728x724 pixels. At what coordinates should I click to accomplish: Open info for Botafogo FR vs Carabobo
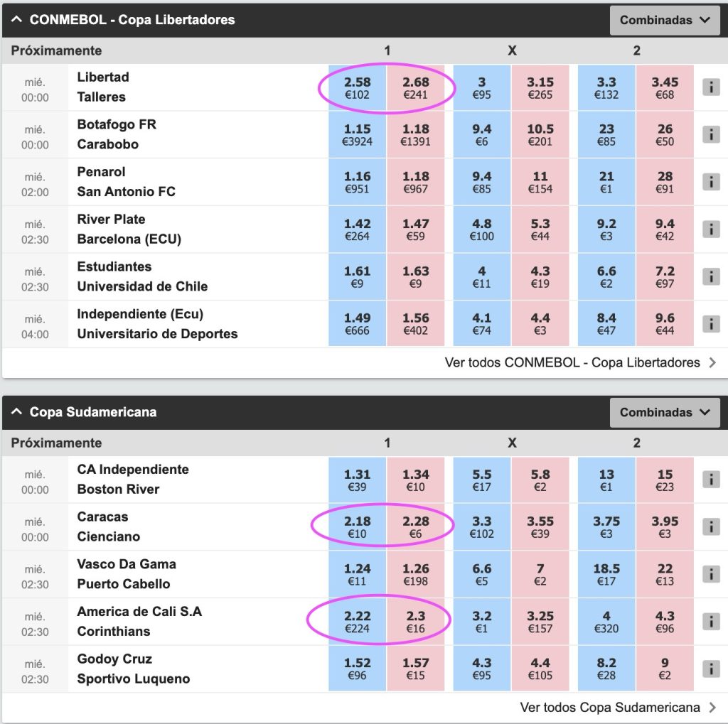click(x=710, y=134)
